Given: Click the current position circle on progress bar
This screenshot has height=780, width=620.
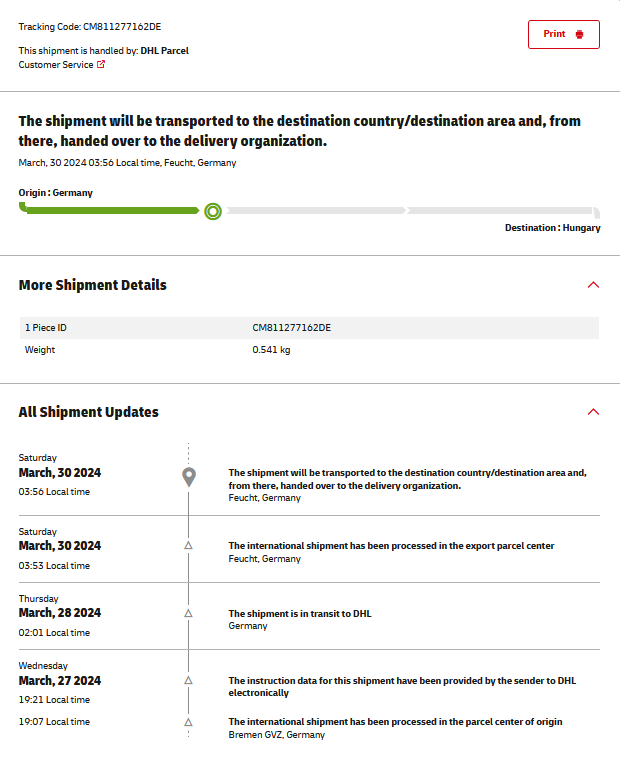Looking at the screenshot, I should 212,211.
